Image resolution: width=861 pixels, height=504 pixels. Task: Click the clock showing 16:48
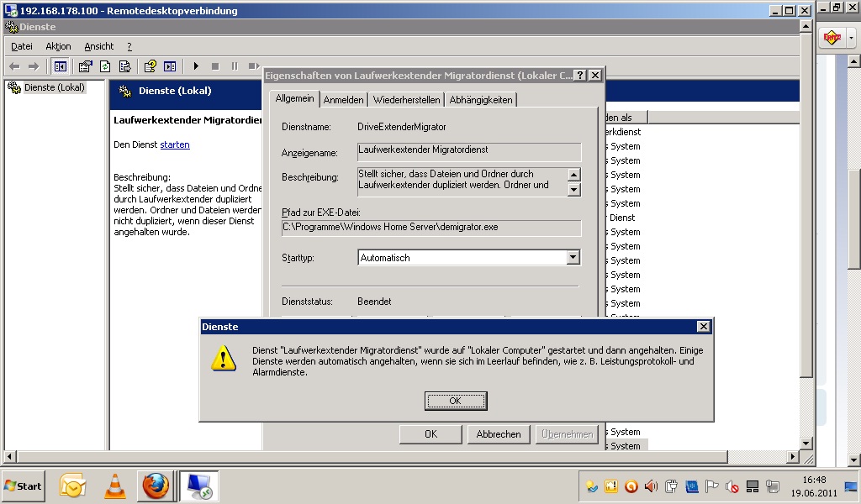coord(814,480)
